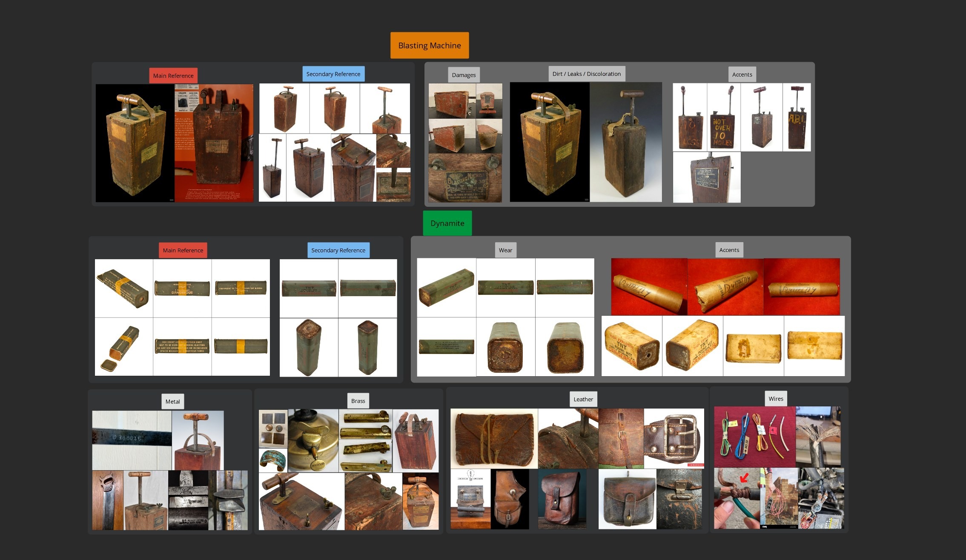966x560 pixels.
Task: Select the TNT block warning text side image
Action: coord(182,347)
